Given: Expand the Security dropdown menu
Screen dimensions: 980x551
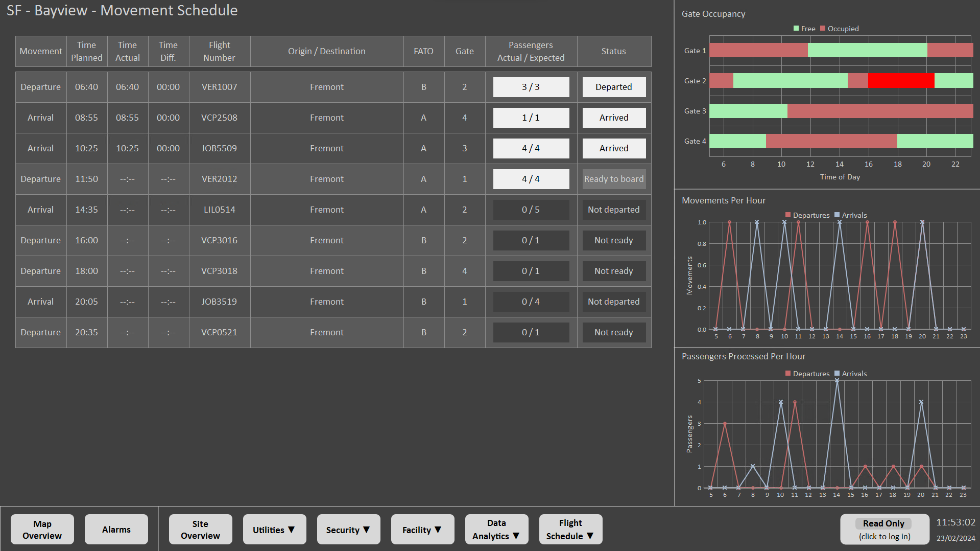Looking at the screenshot, I should (x=349, y=530).
